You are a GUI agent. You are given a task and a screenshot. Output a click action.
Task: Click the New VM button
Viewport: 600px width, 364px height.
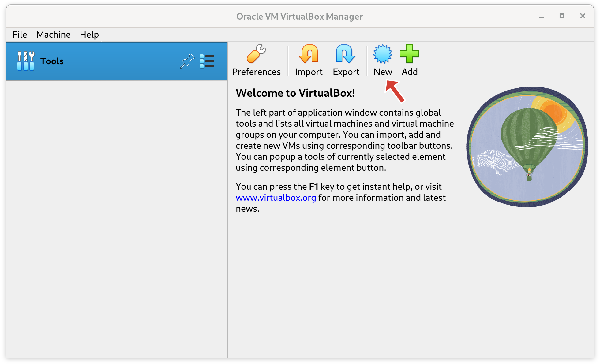pyautogui.click(x=383, y=60)
